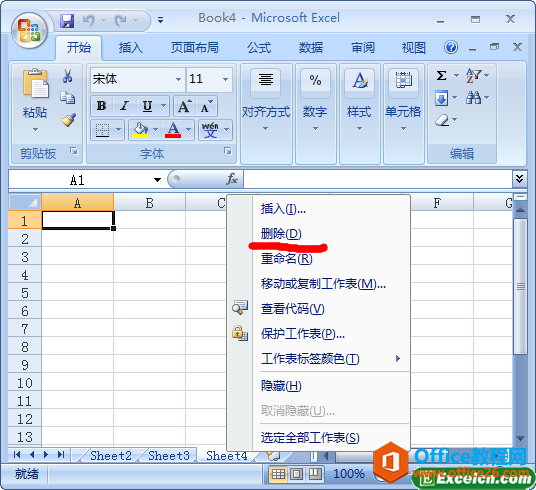The width and height of the screenshot is (536, 490).
Task: Open the 对齐方式 alignment group
Action: click(266, 114)
